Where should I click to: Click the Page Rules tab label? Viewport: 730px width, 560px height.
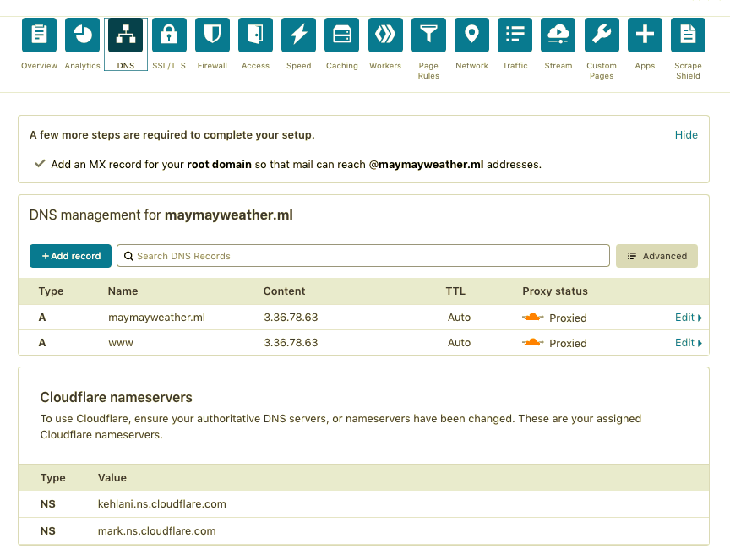pos(428,71)
